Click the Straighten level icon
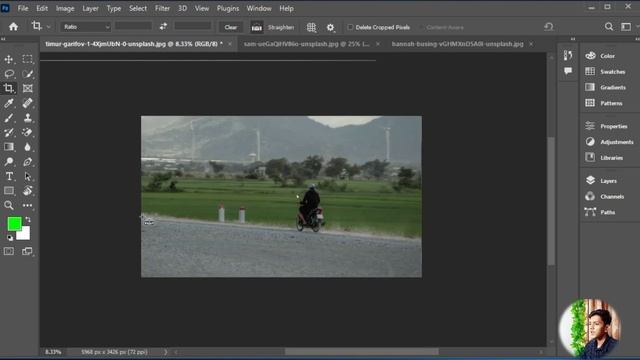 coord(257,27)
